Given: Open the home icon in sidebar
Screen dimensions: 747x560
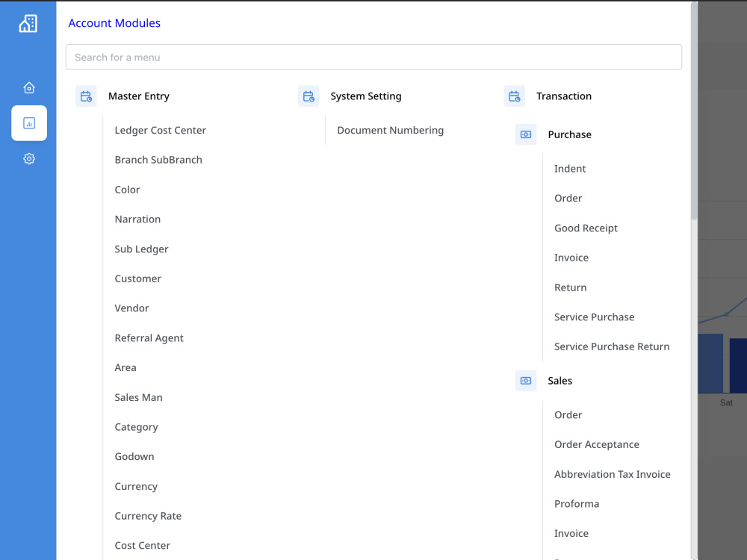Looking at the screenshot, I should click(x=29, y=87).
